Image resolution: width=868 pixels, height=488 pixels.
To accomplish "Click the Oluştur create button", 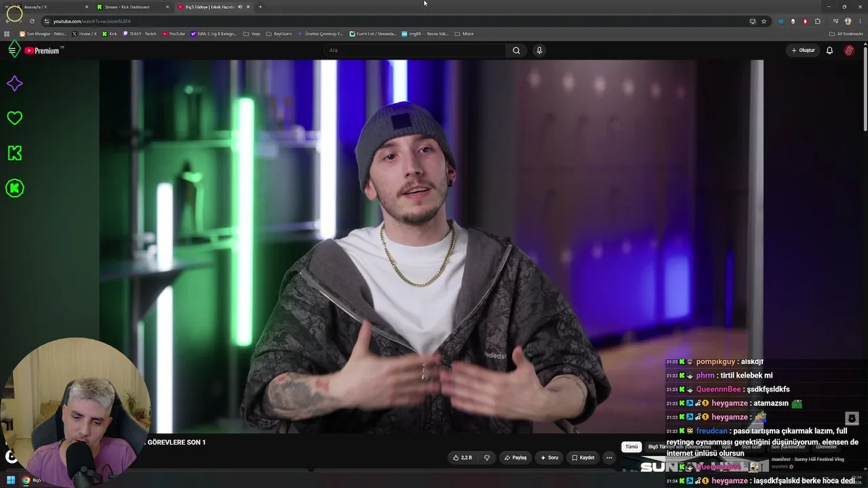I will (803, 50).
